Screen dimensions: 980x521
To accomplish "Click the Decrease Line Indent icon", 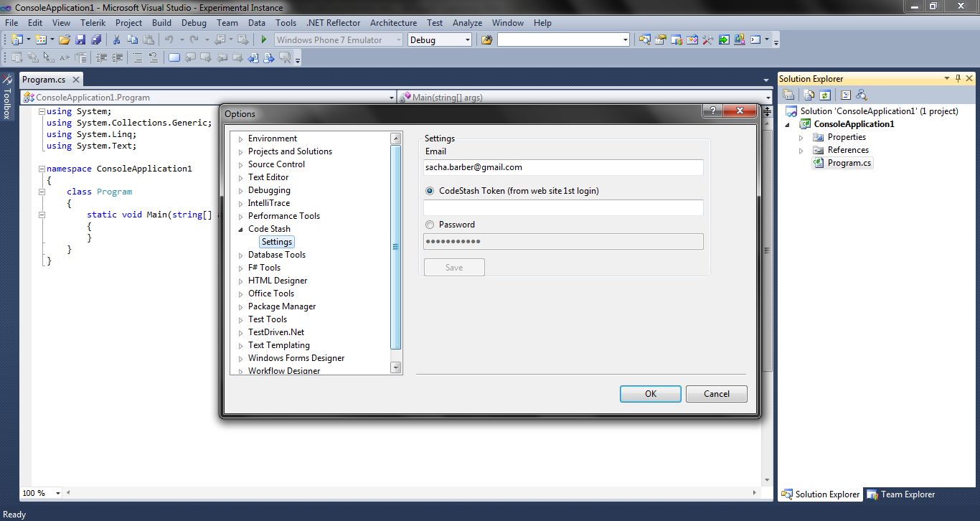I will click(101, 57).
